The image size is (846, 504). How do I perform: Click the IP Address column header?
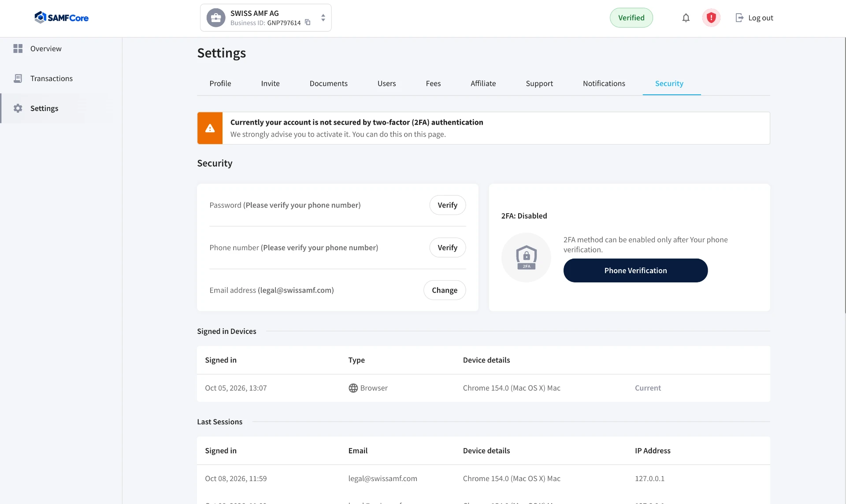[653, 451]
